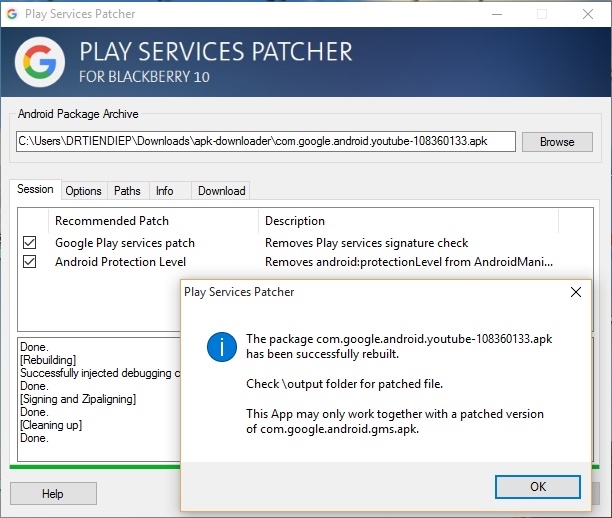The height and width of the screenshot is (518, 612).
Task: Click the blue information icon in dialog
Action: coord(221,348)
